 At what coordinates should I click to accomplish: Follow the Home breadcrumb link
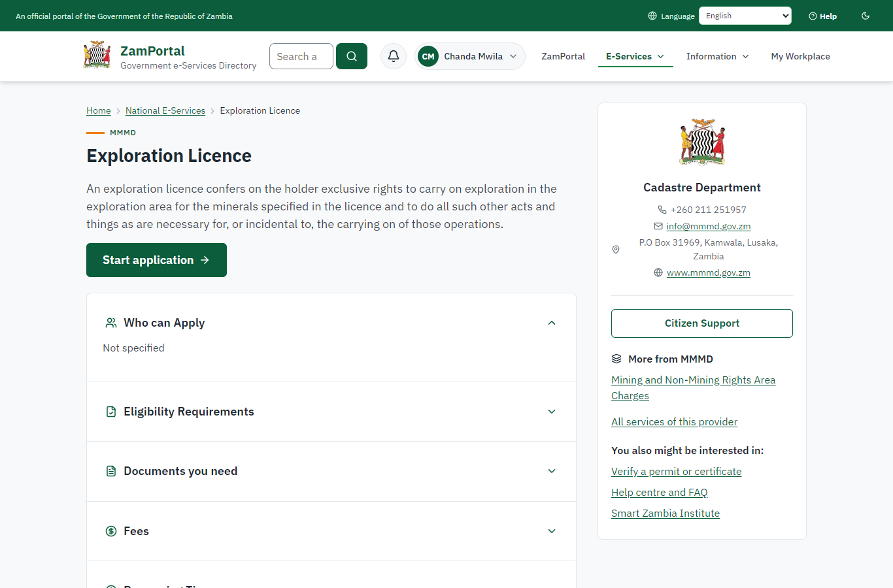pyautogui.click(x=99, y=110)
